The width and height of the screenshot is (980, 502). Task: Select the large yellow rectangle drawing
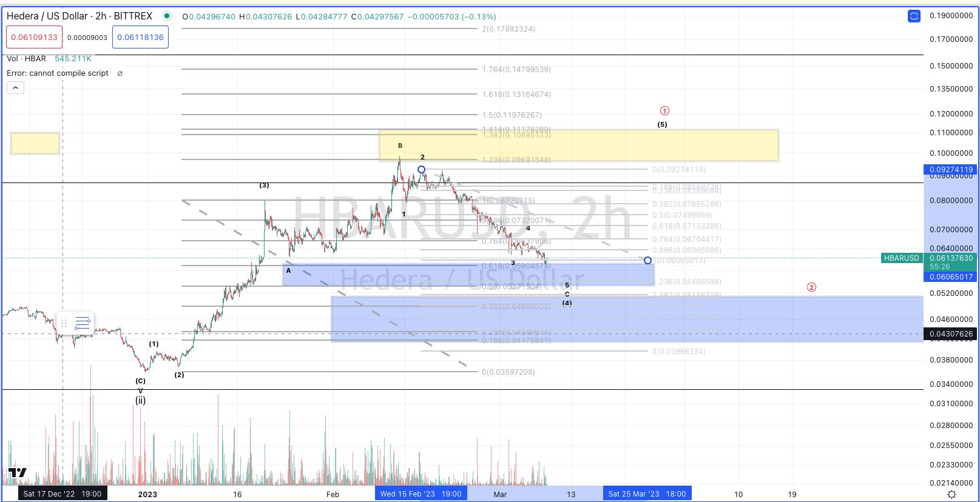579,146
